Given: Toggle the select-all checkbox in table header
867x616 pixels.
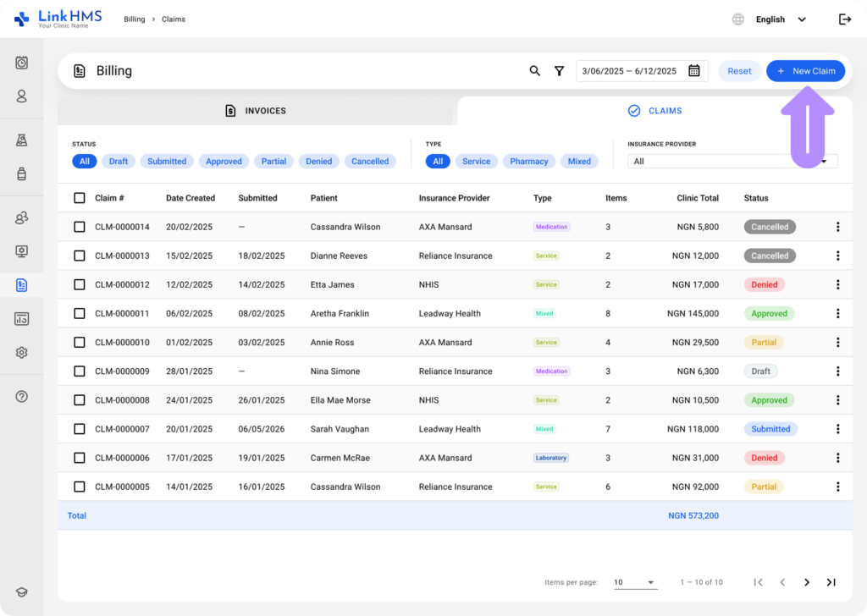Looking at the screenshot, I should point(80,198).
